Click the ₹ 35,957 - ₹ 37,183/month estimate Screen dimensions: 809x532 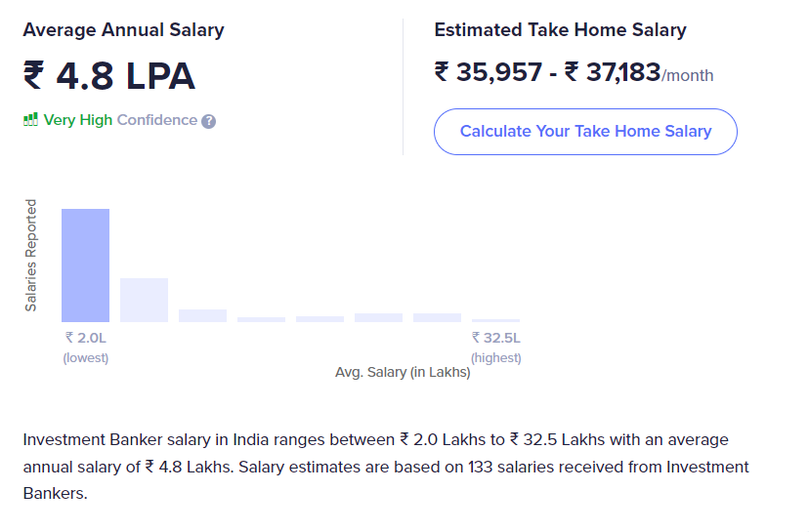574,72
